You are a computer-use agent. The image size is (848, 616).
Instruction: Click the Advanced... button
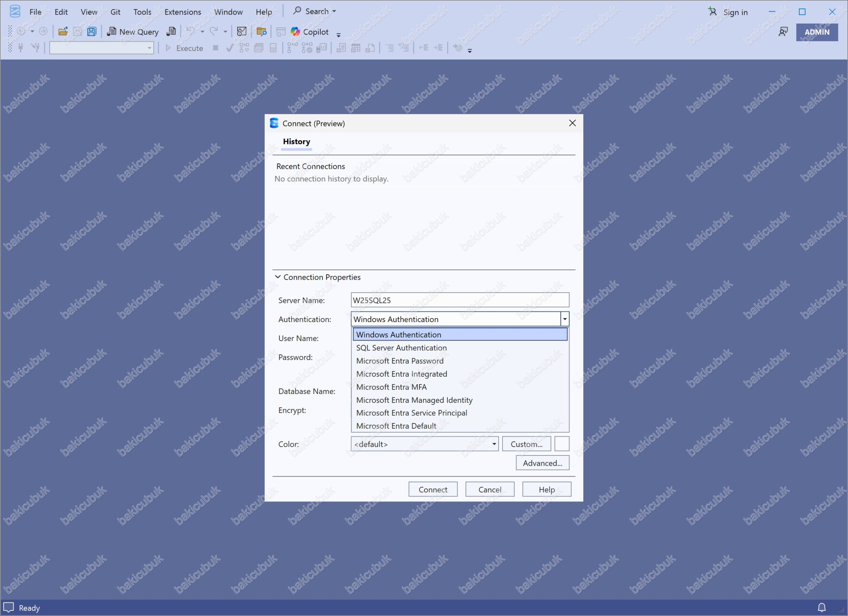coord(543,463)
